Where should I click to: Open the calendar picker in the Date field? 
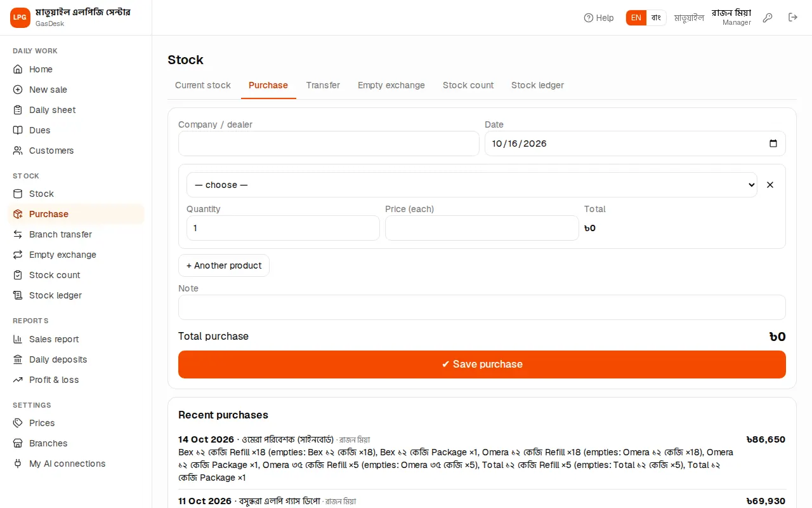pos(773,144)
